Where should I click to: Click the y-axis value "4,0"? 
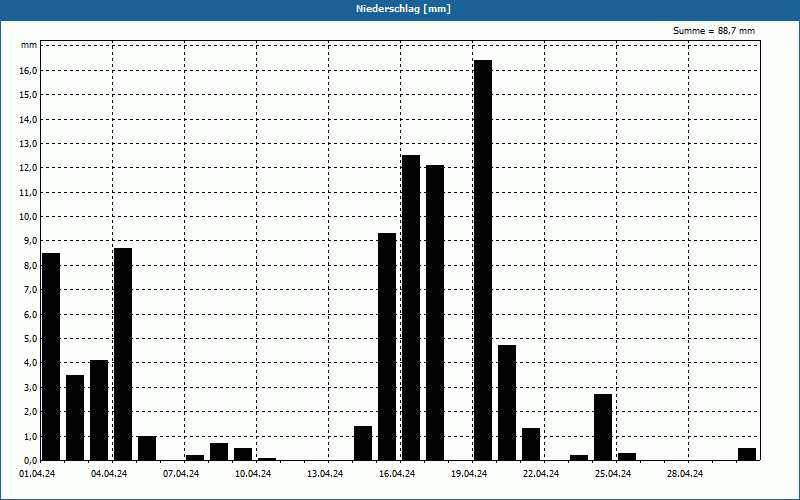31,363
